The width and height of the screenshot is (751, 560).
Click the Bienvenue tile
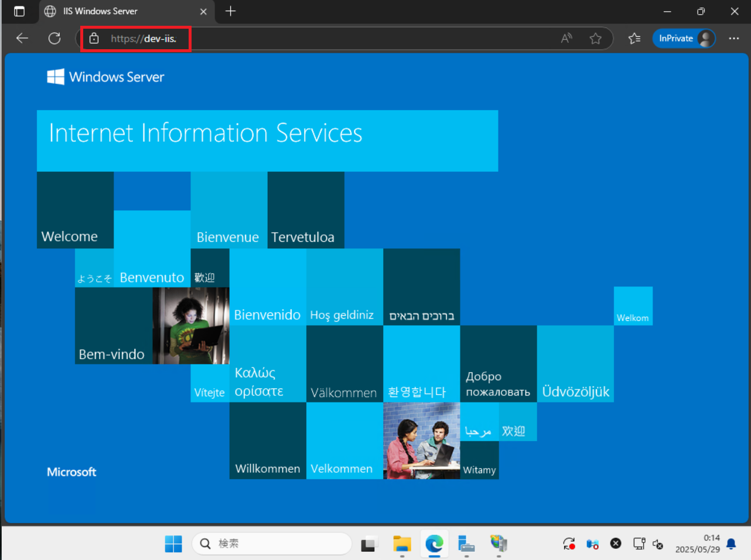pyautogui.click(x=229, y=210)
